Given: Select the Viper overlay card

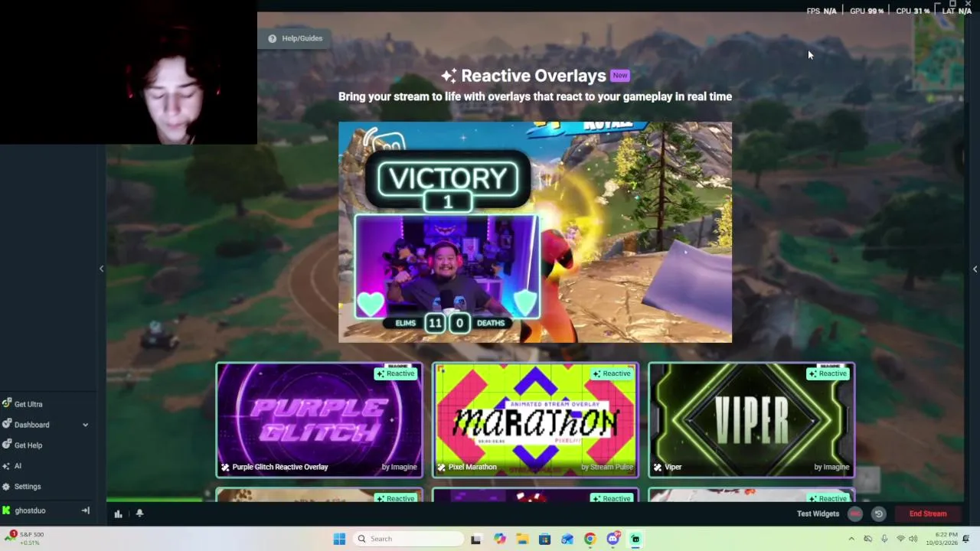Looking at the screenshot, I should [x=752, y=420].
